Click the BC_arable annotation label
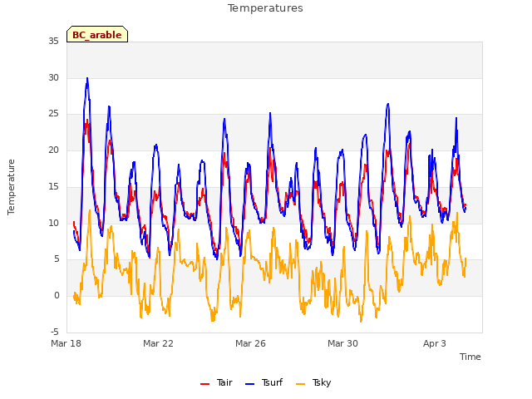Viewport: 532px width, 399px height. [x=97, y=34]
